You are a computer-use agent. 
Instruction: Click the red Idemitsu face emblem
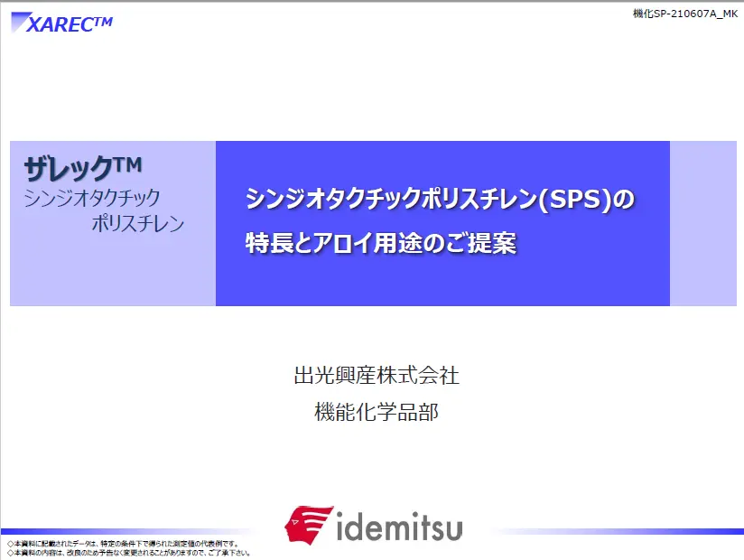click(309, 524)
